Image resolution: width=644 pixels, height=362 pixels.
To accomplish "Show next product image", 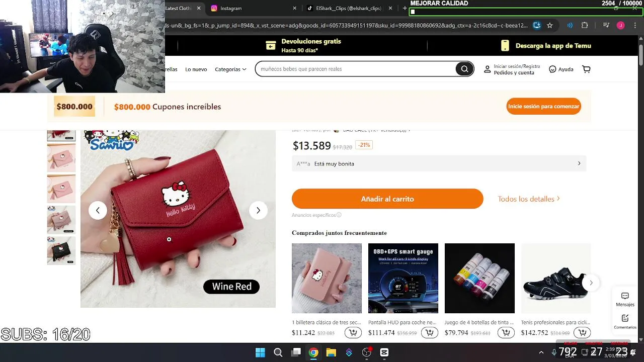I will [258, 210].
